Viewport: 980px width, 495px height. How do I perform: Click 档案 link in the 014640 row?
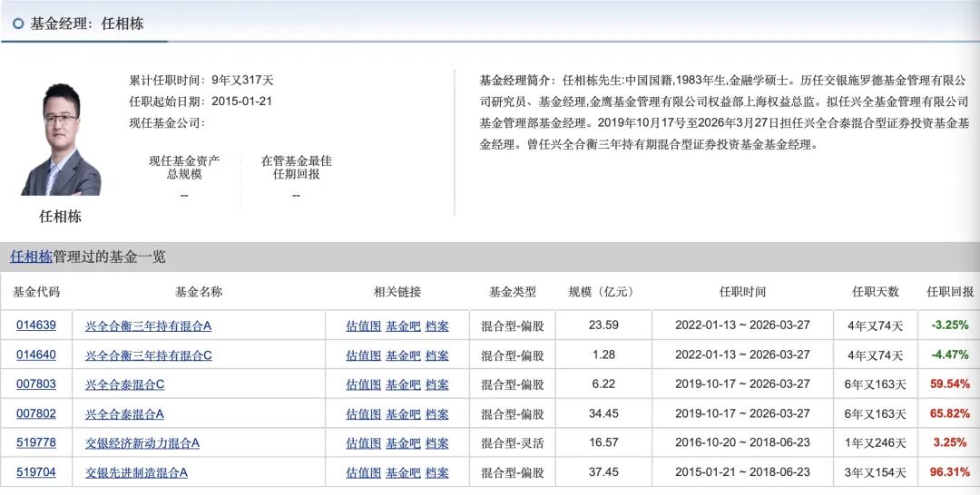coord(436,355)
